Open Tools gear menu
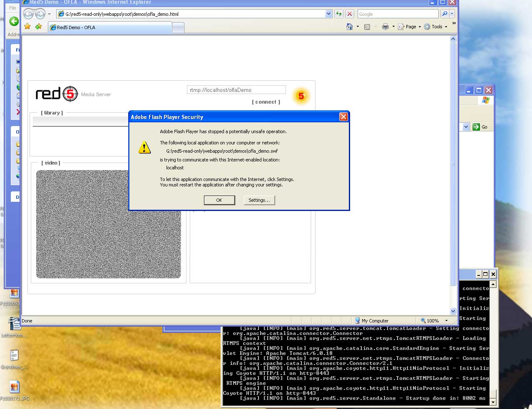 [x=435, y=27]
